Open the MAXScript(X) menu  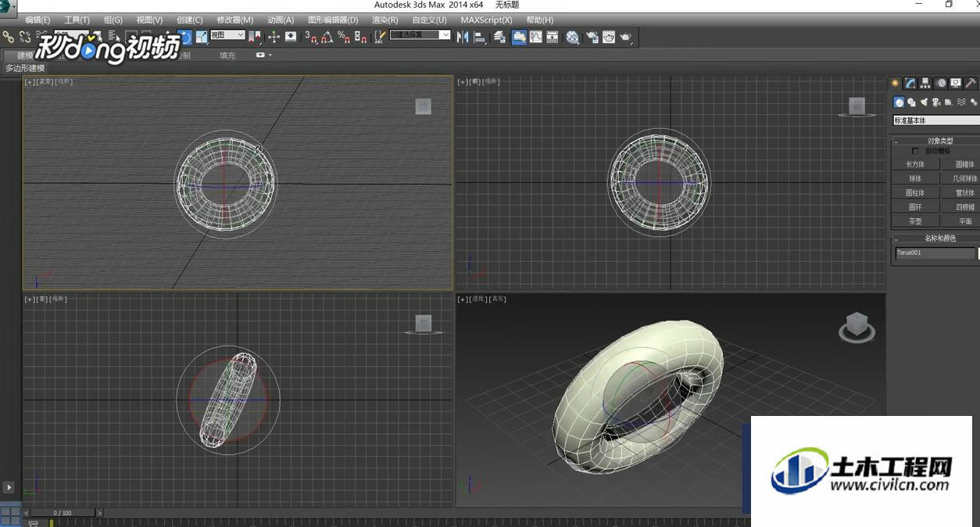(x=486, y=20)
